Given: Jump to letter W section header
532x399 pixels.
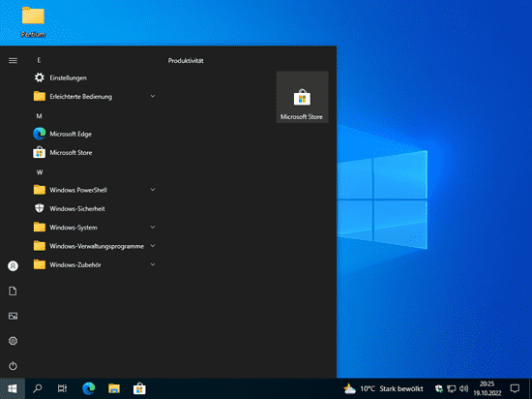Looking at the screenshot, I should tap(40, 172).
